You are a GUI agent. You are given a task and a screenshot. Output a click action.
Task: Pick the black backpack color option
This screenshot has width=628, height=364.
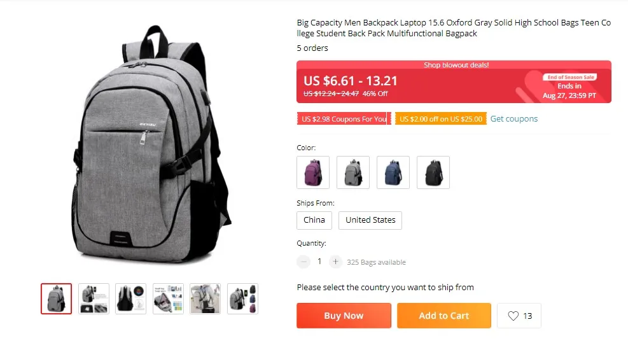coord(433,172)
